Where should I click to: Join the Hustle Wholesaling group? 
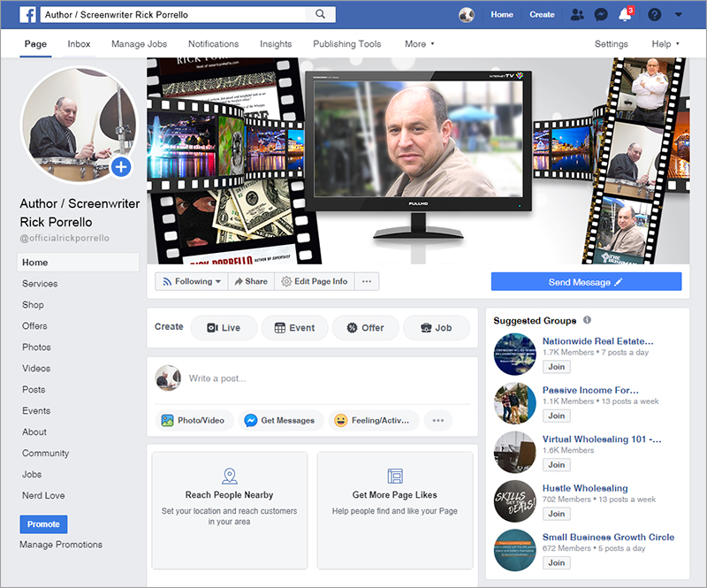556,514
